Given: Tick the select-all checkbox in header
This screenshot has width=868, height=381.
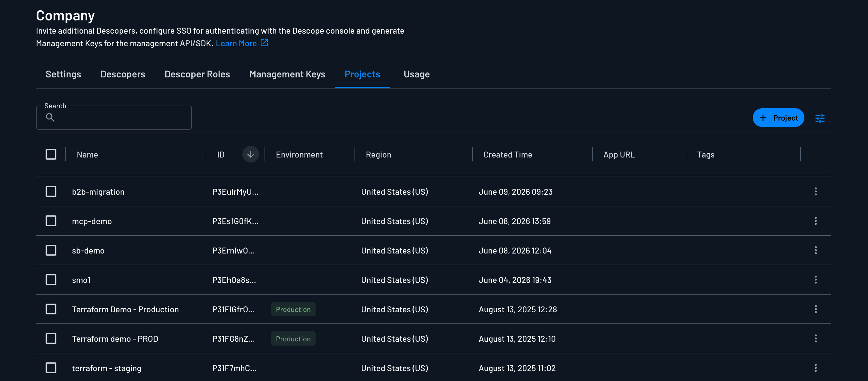Looking at the screenshot, I should (51, 154).
